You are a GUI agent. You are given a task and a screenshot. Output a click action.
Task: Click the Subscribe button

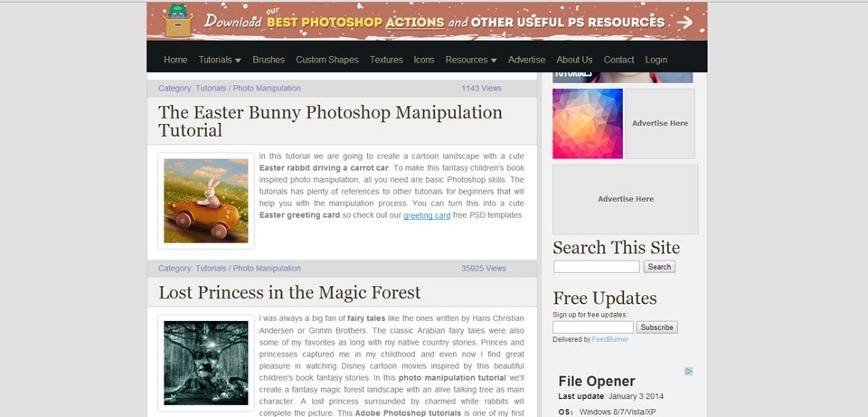tap(656, 327)
